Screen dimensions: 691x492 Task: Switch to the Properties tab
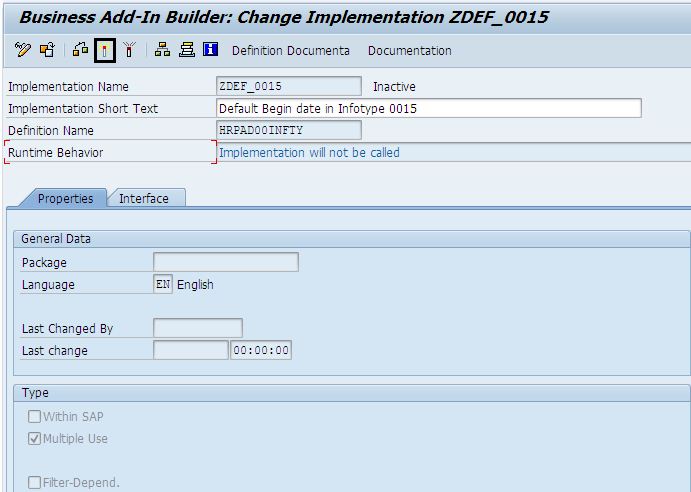tap(65, 199)
